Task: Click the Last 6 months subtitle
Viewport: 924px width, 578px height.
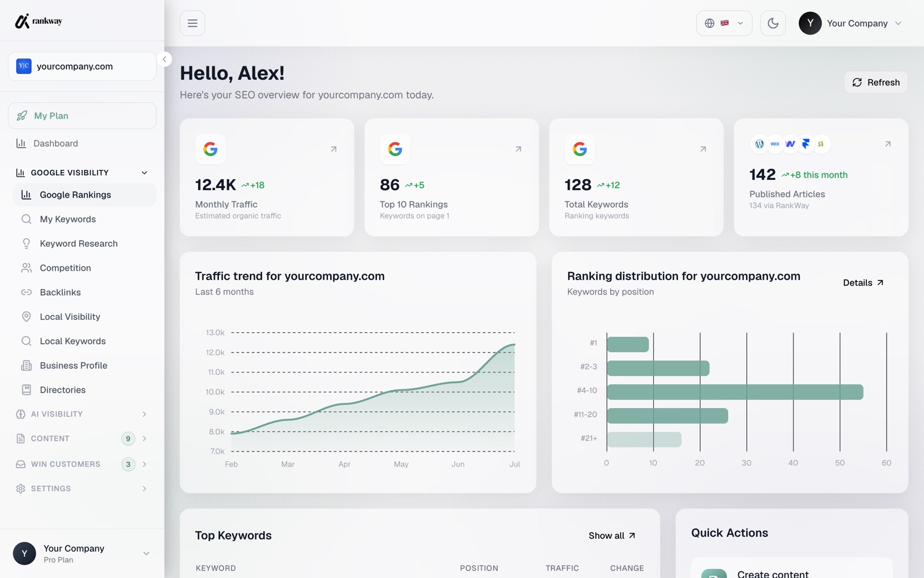Action: coord(224,292)
